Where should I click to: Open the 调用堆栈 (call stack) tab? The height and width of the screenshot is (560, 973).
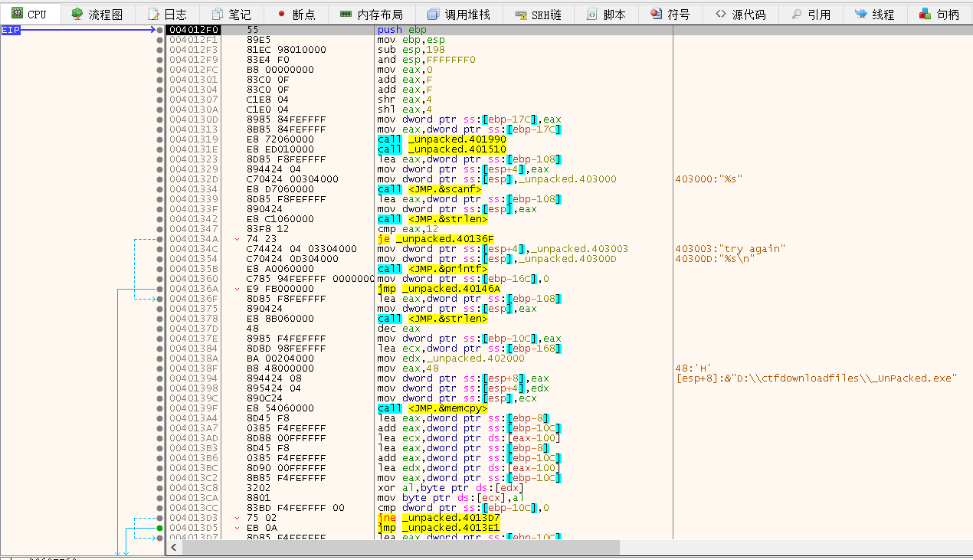coord(459,14)
